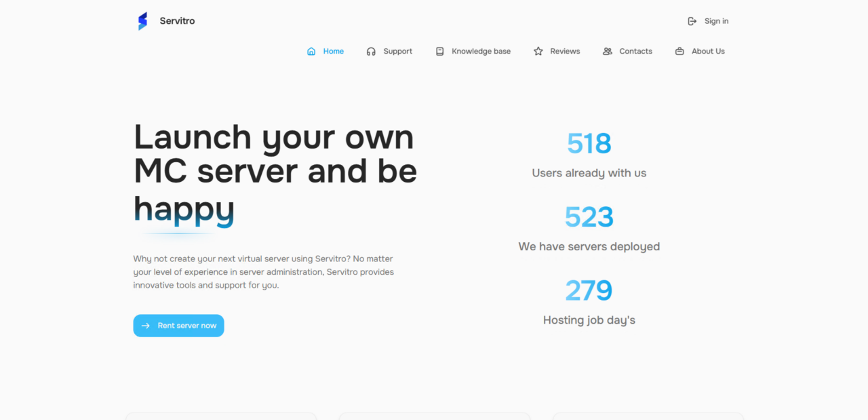Click the Servitro logo icon
The image size is (868, 420).
tap(142, 21)
